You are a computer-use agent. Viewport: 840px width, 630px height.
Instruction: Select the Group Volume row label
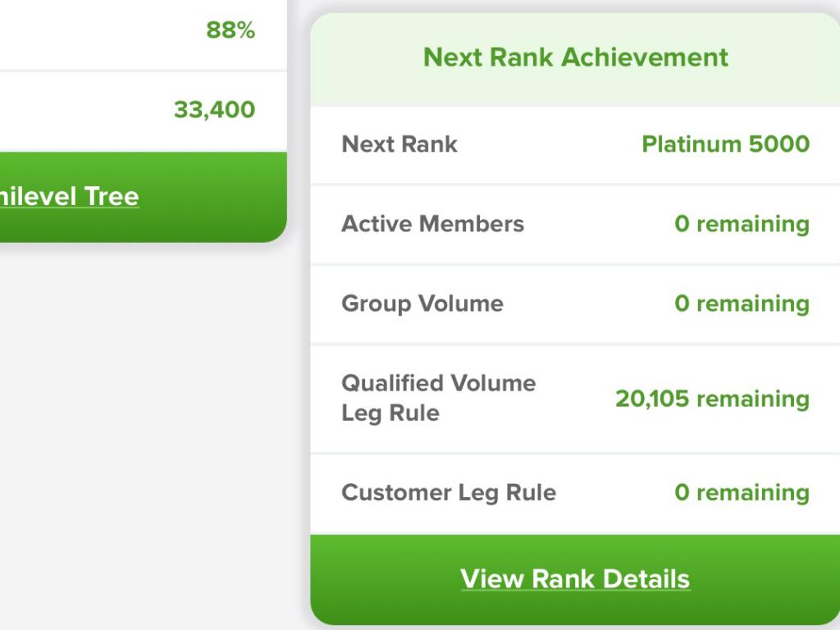pyautogui.click(x=422, y=304)
